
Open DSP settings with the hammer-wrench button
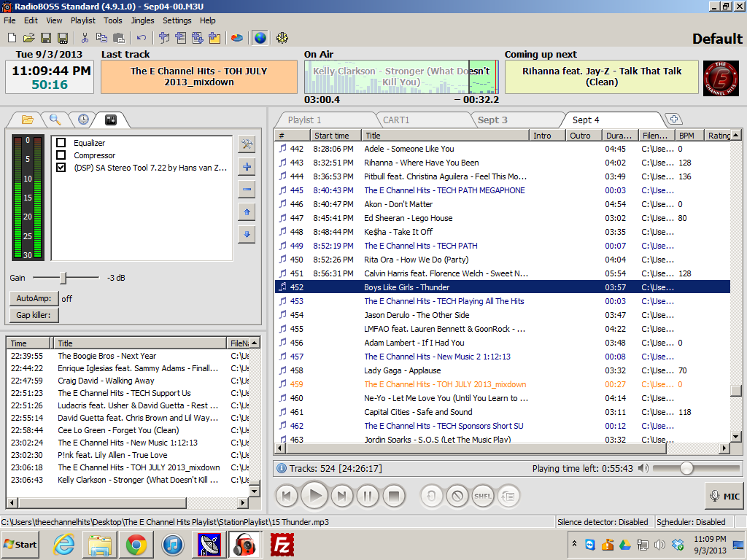pos(247,144)
